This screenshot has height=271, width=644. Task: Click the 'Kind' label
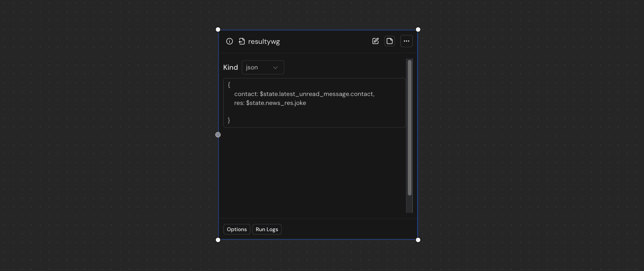[x=231, y=67]
